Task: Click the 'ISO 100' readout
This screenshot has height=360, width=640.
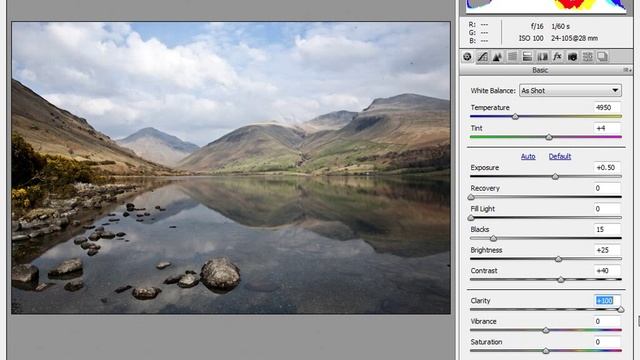Action: pyautogui.click(x=531, y=38)
